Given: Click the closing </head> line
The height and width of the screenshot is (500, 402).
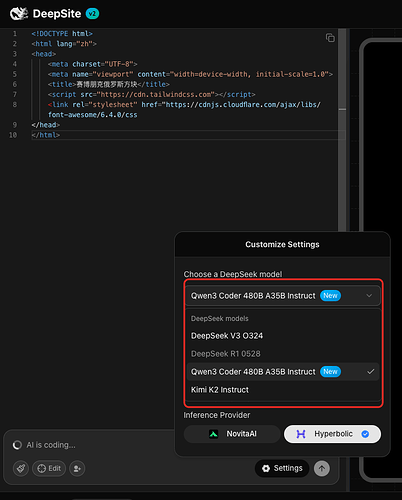Looking at the screenshot, I should pyautogui.click(x=46, y=125).
